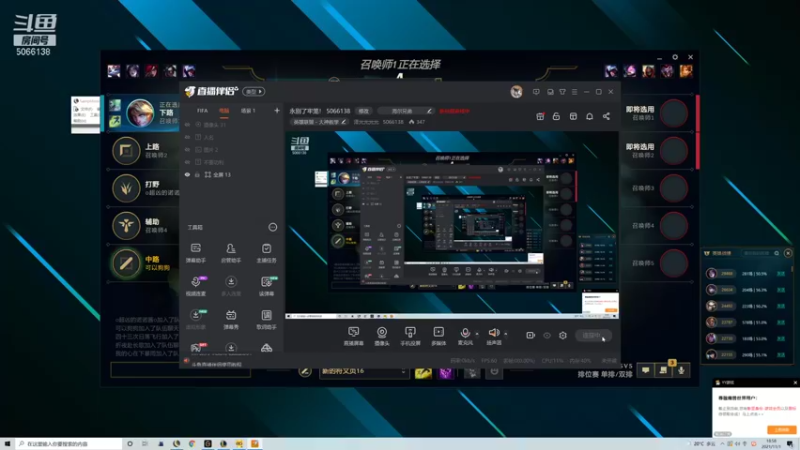
Task: Open the 弹幕助手 tool in the toolbox
Action: coord(195,253)
